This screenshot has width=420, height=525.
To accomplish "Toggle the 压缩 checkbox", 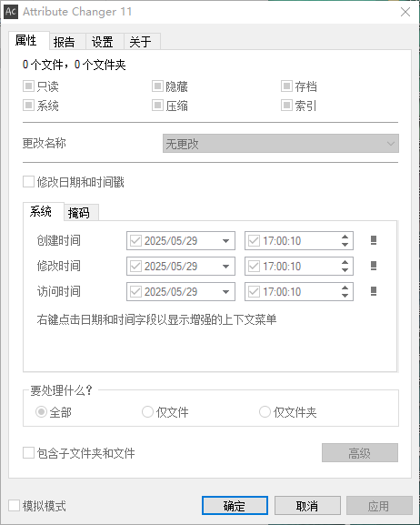I will pyautogui.click(x=157, y=106).
